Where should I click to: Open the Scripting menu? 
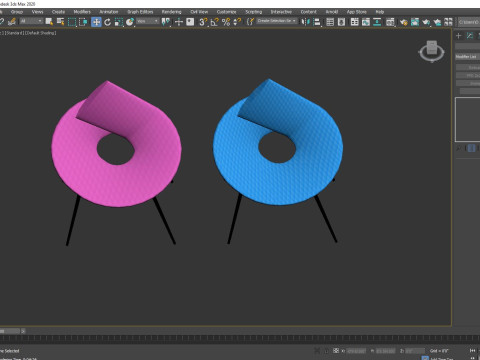[x=254, y=12]
